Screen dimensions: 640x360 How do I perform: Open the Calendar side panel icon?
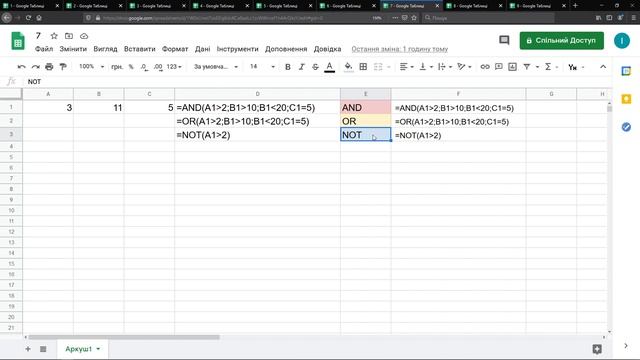pos(626,71)
